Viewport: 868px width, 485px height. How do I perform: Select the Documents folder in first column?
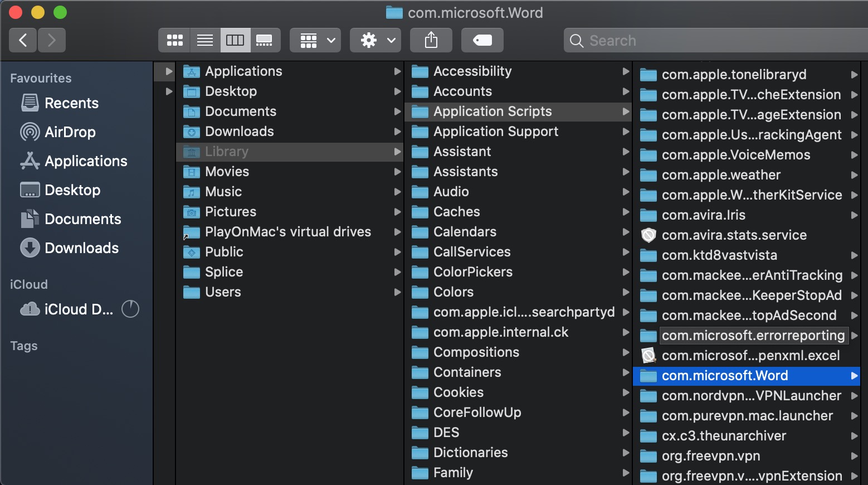289,111
